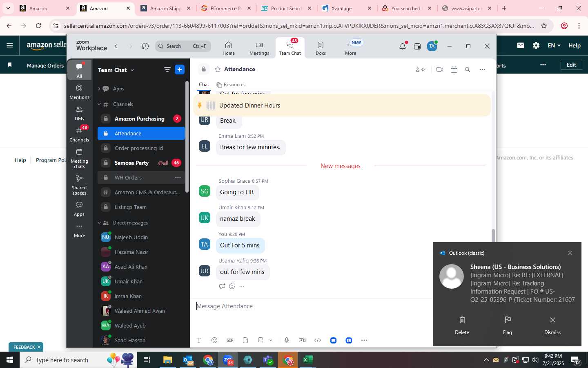Open the Amazon Purchasing channel

click(x=141, y=119)
